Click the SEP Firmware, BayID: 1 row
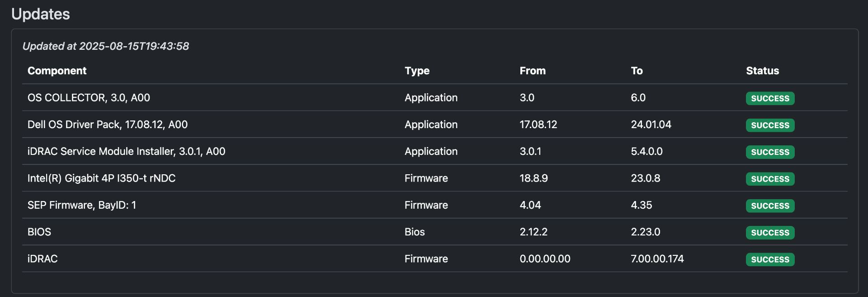This screenshot has height=297, width=868. 82,205
